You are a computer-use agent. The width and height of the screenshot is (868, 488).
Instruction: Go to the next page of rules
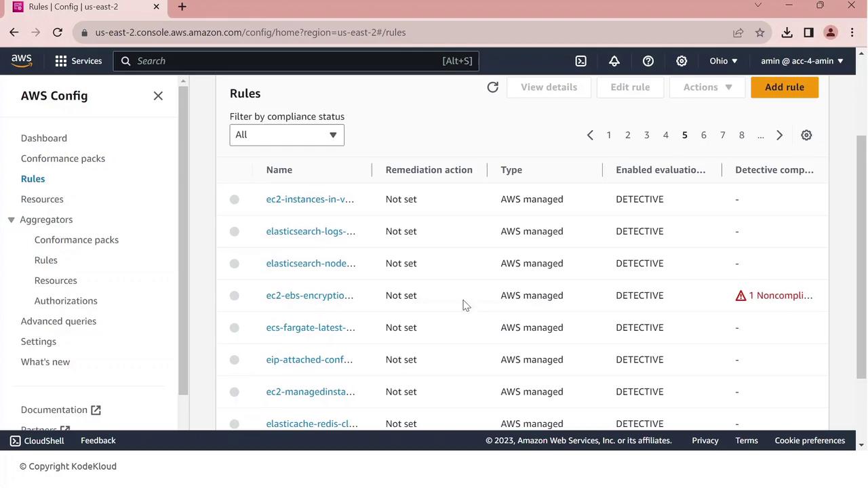[779, 135]
